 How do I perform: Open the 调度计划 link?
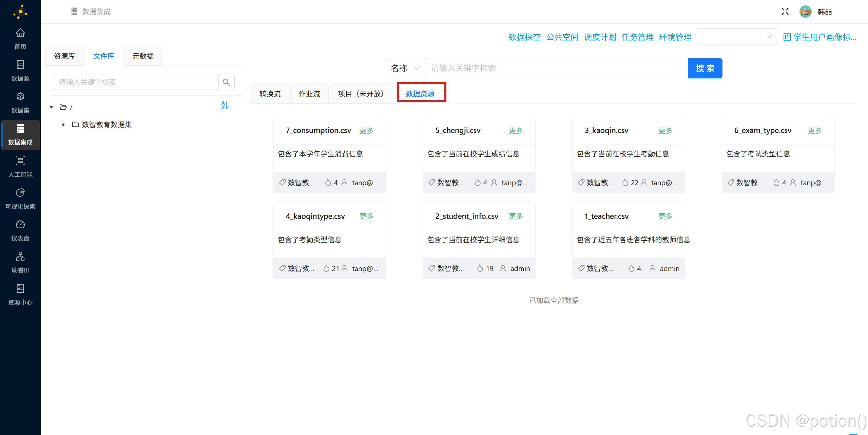point(600,37)
